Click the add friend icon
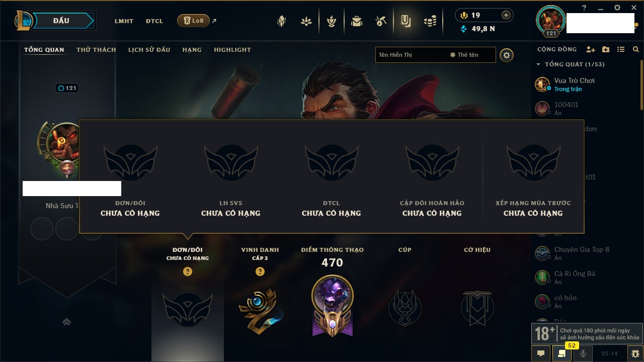Screen dimensions: 644x362 pos(591,49)
